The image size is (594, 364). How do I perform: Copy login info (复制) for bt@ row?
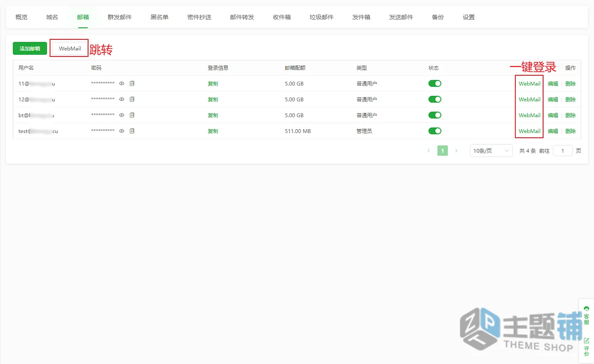point(213,115)
